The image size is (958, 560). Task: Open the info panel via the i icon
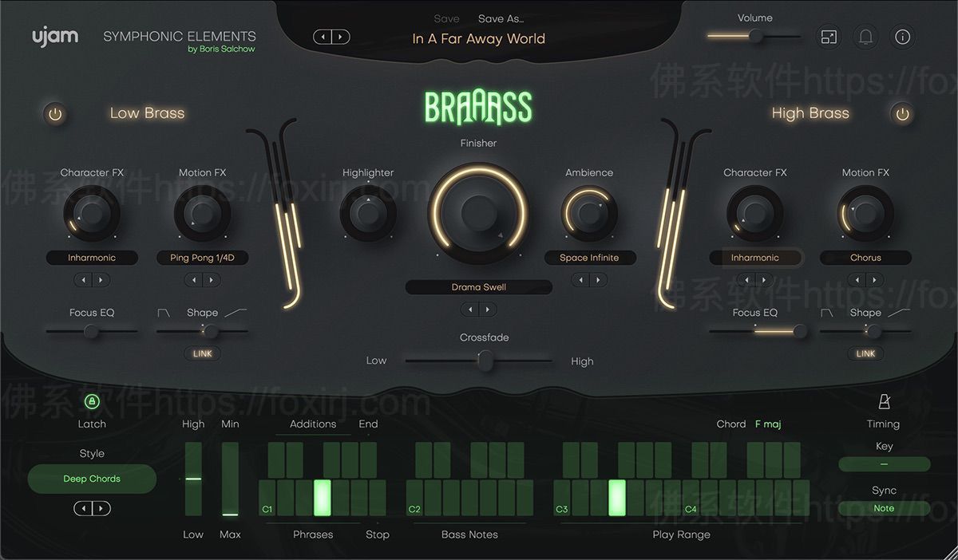[902, 37]
